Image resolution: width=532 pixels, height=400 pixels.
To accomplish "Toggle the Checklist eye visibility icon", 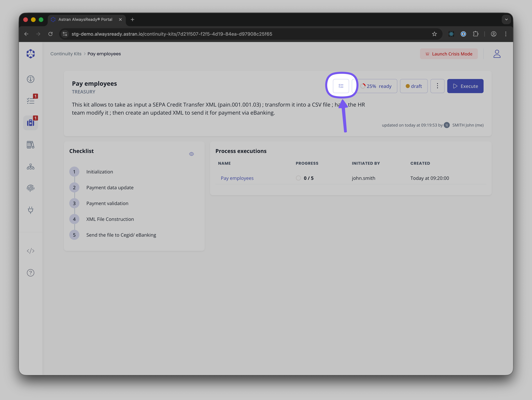I will (x=192, y=154).
